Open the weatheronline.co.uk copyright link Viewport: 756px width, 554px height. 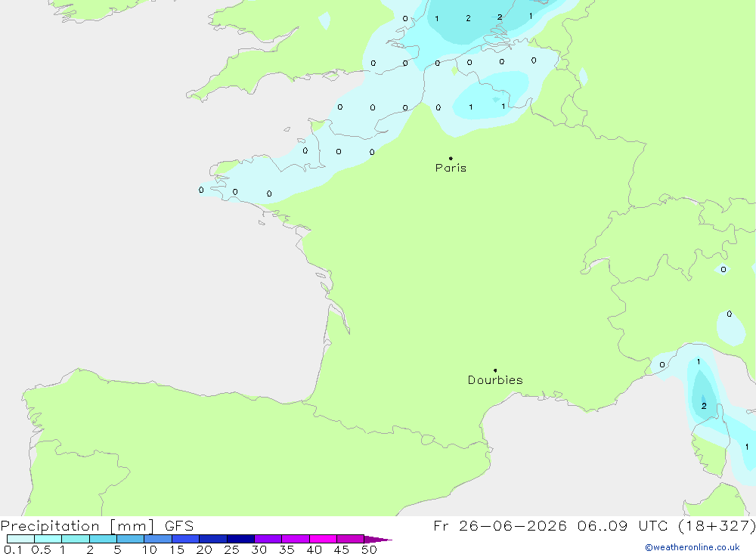tap(692, 547)
